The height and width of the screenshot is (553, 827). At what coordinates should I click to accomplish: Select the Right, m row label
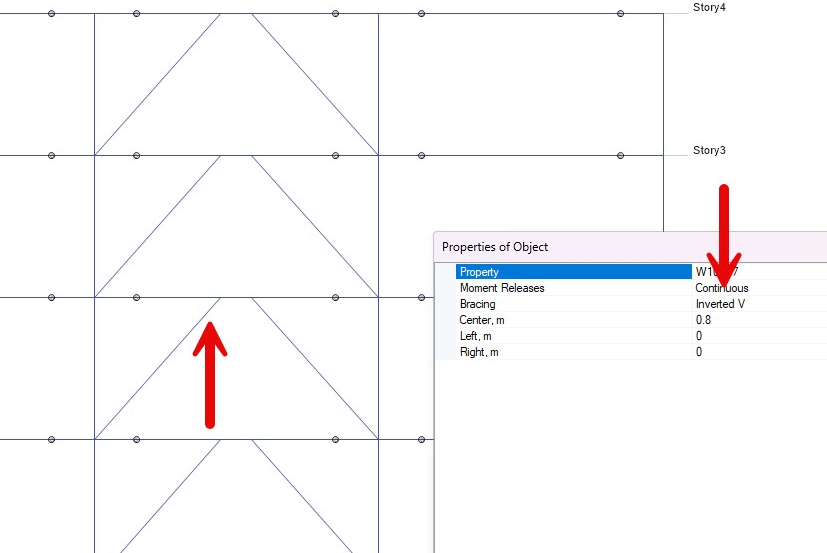point(479,352)
